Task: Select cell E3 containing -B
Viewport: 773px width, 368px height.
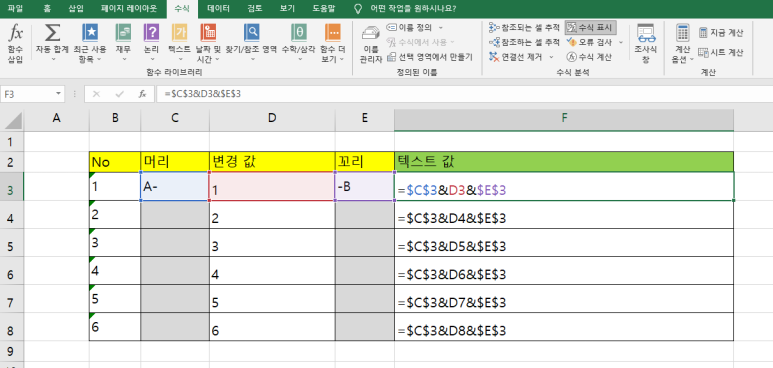Action: pos(365,186)
